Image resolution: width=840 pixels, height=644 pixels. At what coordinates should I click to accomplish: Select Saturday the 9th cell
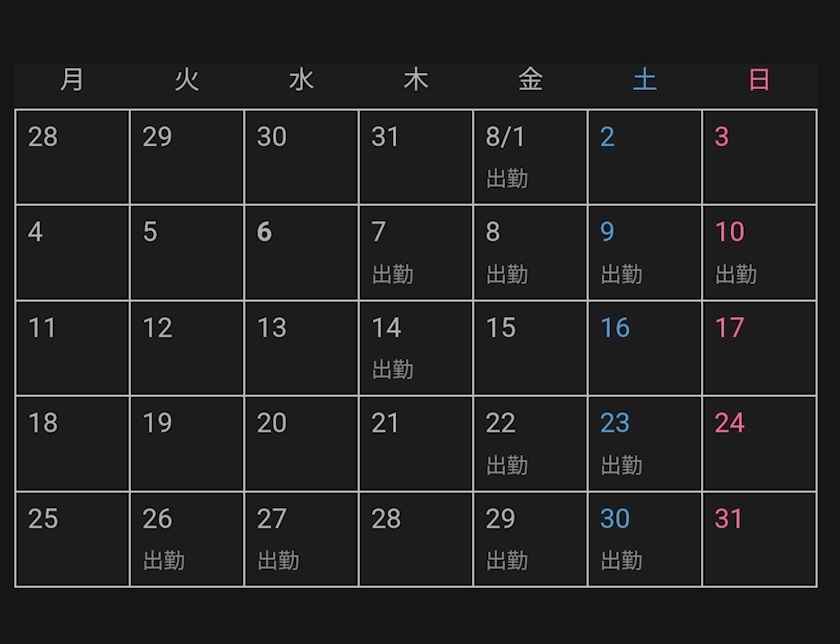point(644,252)
